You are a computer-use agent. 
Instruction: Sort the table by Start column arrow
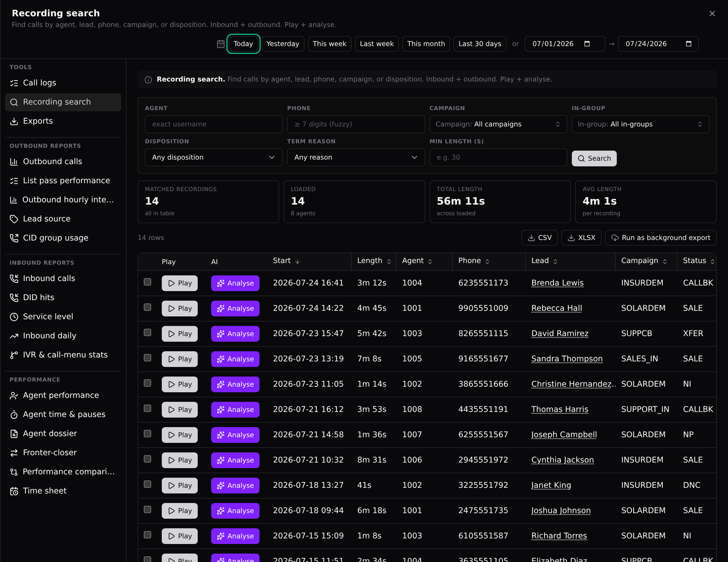pos(298,262)
